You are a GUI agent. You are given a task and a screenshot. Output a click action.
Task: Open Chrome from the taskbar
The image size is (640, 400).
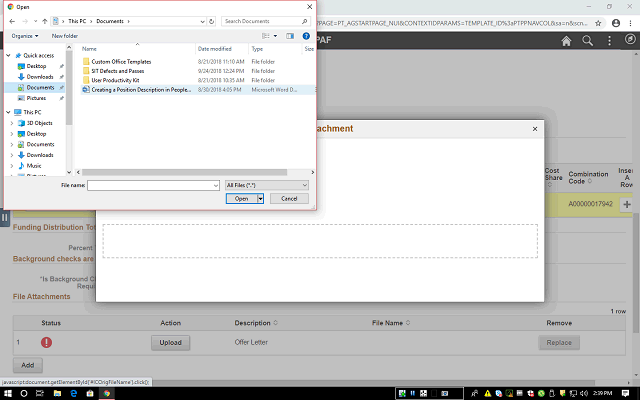pos(107,393)
